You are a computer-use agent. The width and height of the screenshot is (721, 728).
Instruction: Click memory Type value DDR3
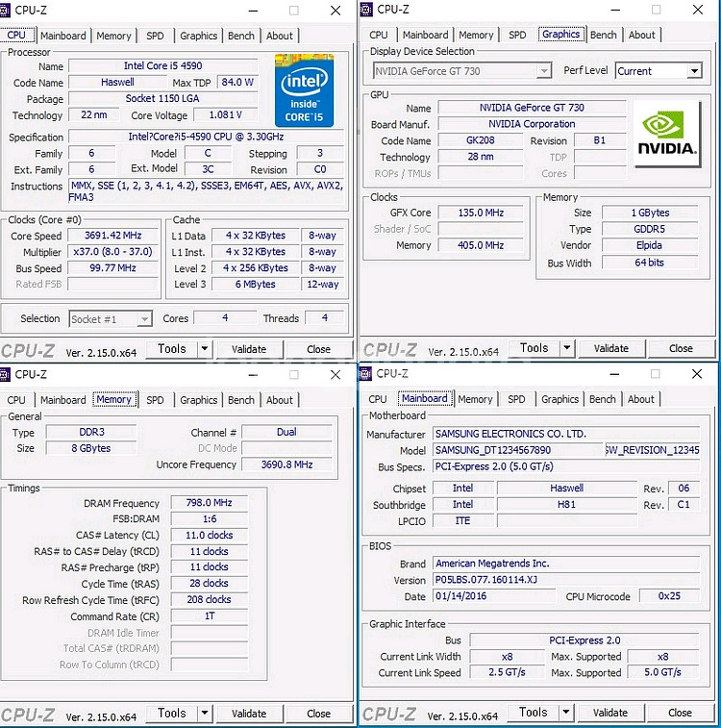pyautogui.click(x=91, y=432)
